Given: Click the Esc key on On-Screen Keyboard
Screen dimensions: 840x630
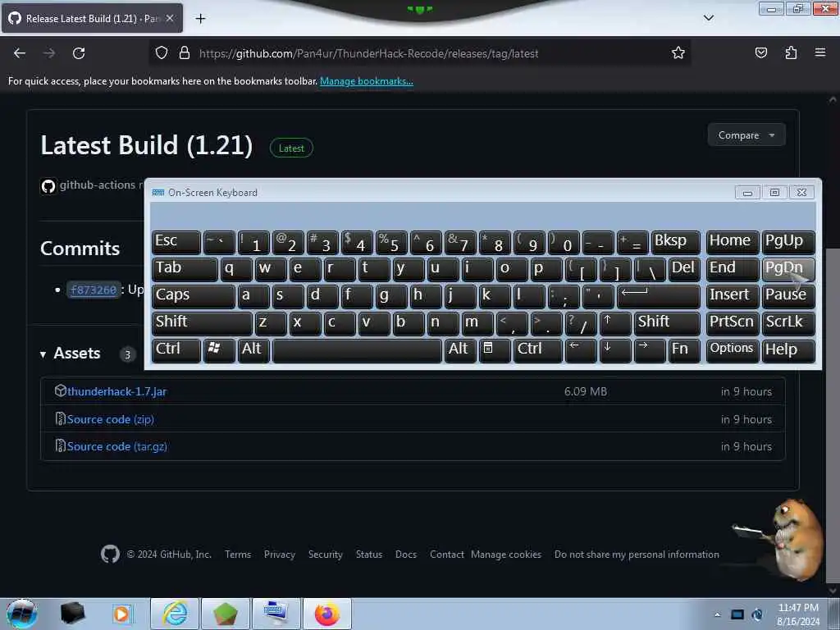Looking at the screenshot, I should [176, 242].
